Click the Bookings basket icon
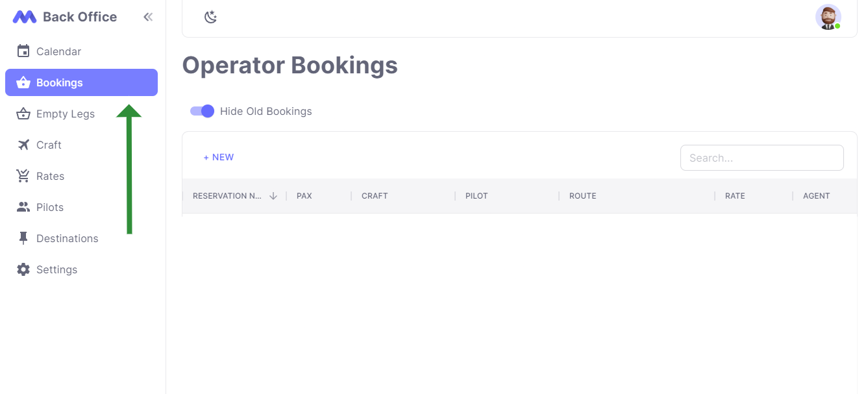868x394 pixels. tap(23, 82)
